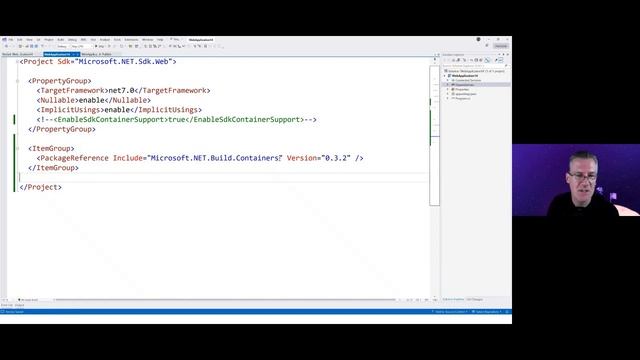This screenshot has height=360, width=640.
Task: Expand the Properties folder node
Action: coord(448,89)
